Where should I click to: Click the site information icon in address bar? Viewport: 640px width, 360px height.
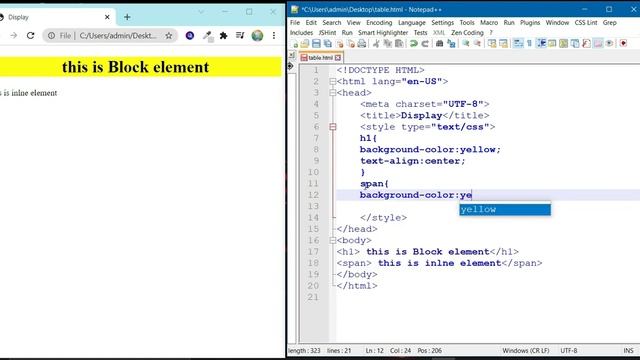tap(51, 36)
